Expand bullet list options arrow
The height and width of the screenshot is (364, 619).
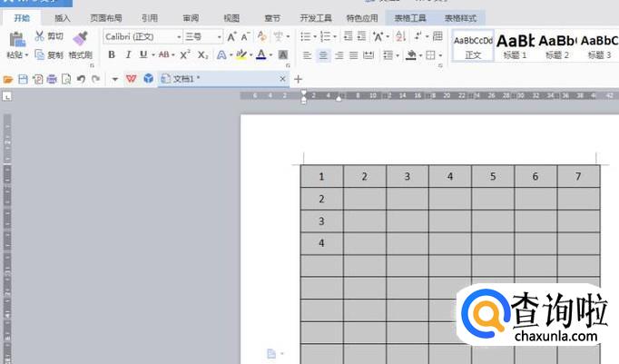tap(315, 36)
